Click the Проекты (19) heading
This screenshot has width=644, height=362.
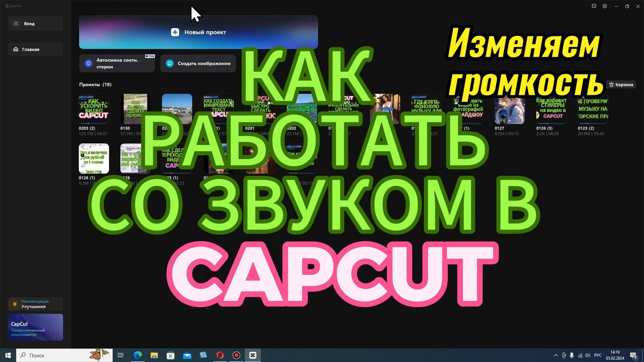[95, 84]
